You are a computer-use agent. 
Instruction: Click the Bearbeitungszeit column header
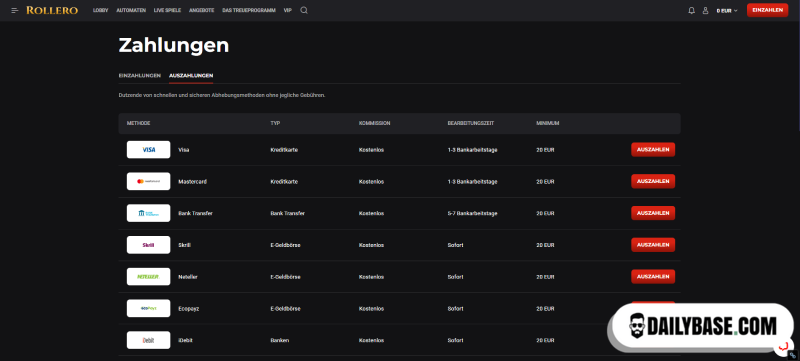470,123
